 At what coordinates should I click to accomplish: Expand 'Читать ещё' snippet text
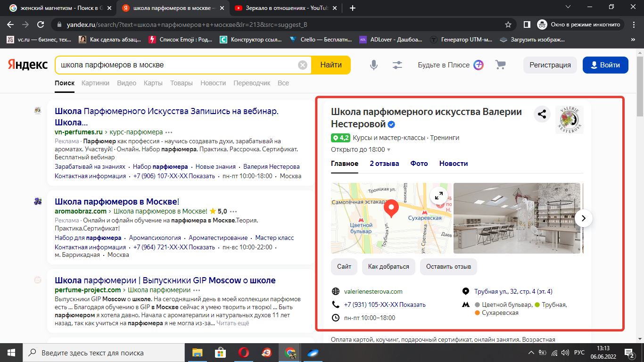233,323
